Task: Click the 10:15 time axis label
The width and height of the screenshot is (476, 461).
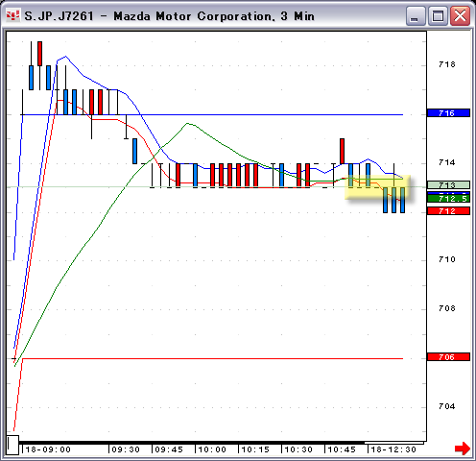Action: [255, 449]
